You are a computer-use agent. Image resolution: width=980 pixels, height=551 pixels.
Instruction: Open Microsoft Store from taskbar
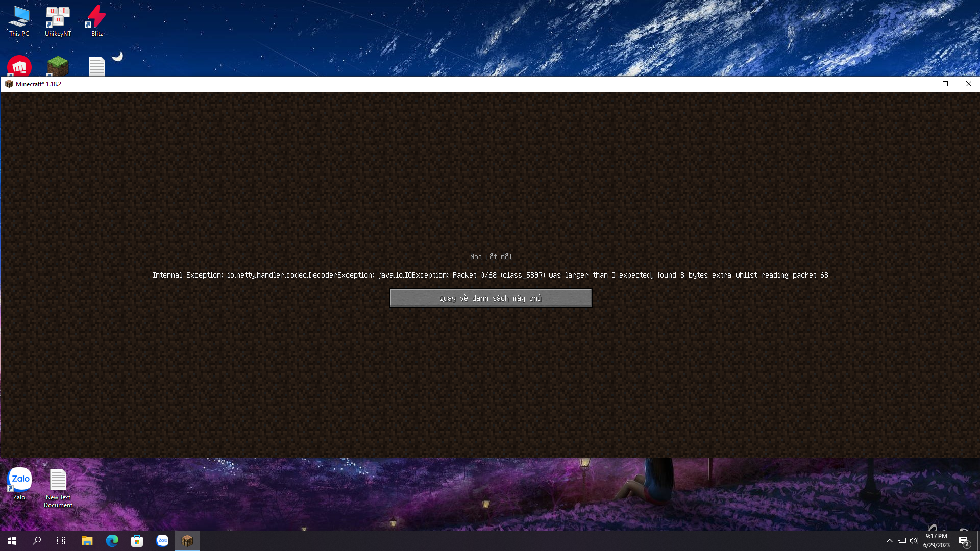(137, 541)
